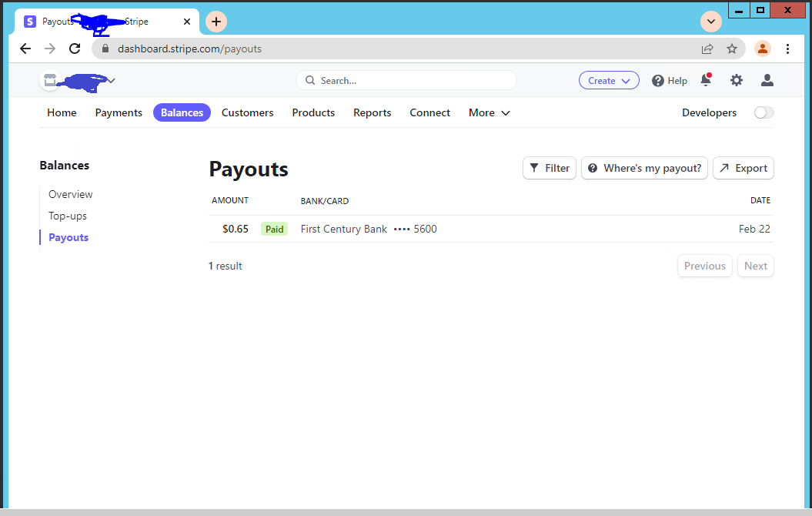The height and width of the screenshot is (516, 812).
Task: Click the lock icon in address bar
Action: (x=105, y=49)
